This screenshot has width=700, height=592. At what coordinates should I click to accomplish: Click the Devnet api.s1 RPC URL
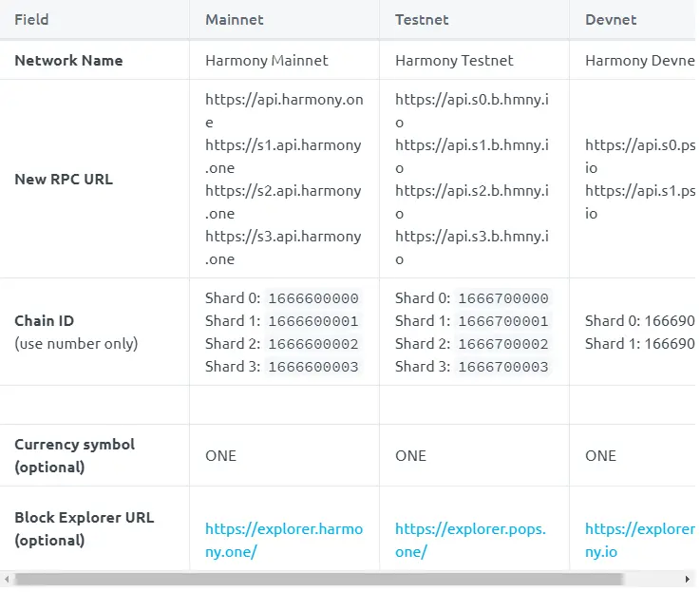click(640, 202)
